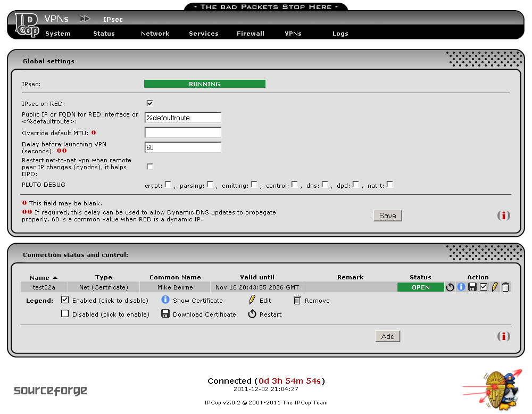Click help icon in Global settings
Screen dimensions: 532x414
coord(504,216)
